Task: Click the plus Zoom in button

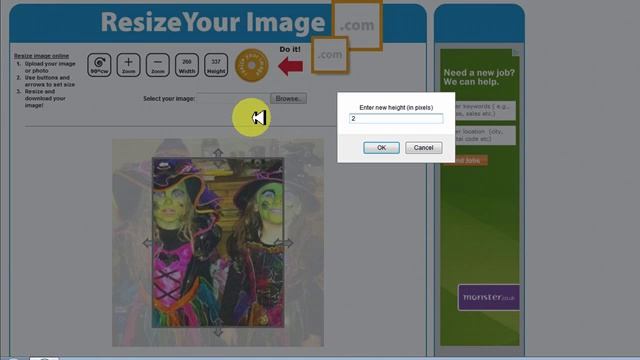Action: coord(129,65)
